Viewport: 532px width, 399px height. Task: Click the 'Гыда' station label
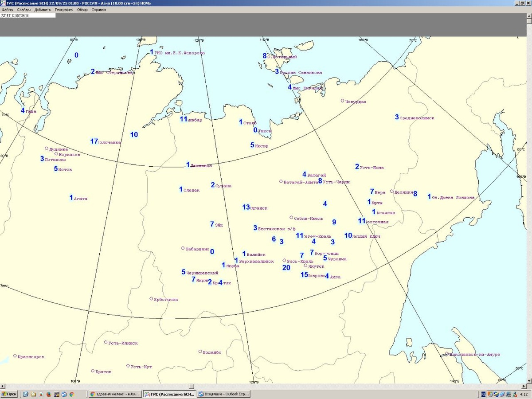point(31,112)
